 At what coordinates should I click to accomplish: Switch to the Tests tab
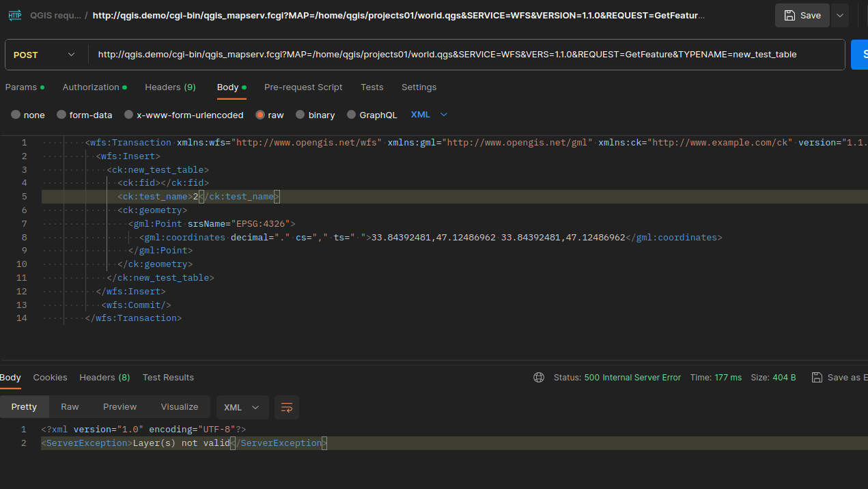(x=372, y=87)
